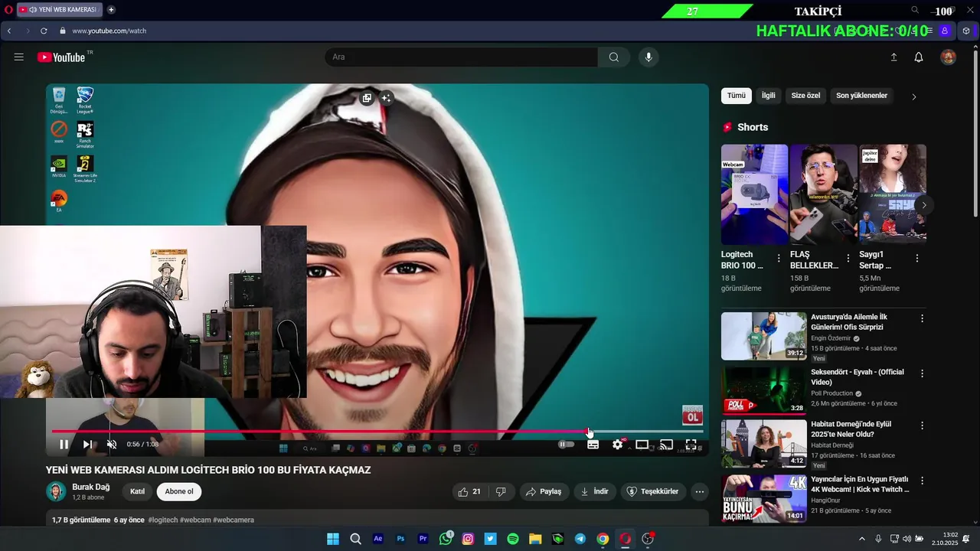The height and width of the screenshot is (551, 980).
Task: Open options for 4K Webcam video
Action: [x=922, y=481]
